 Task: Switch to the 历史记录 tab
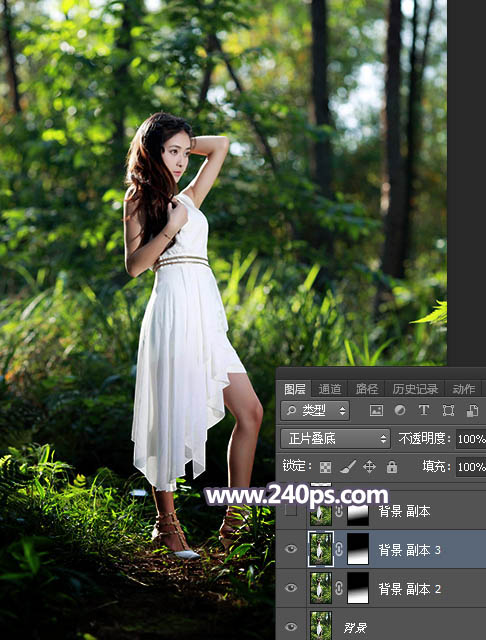[415, 389]
